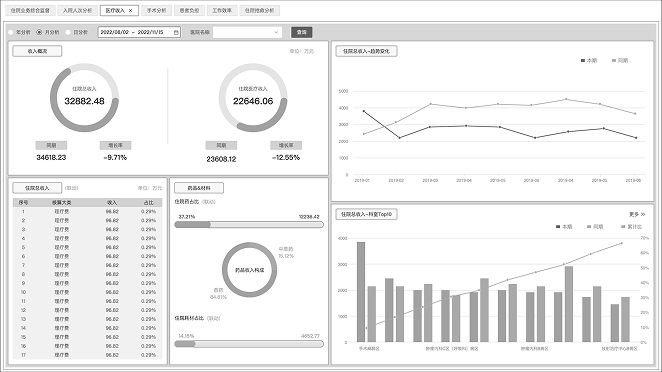Click the 住院总收入-趋势变化 title button
662x372 pixels.
pos(366,51)
